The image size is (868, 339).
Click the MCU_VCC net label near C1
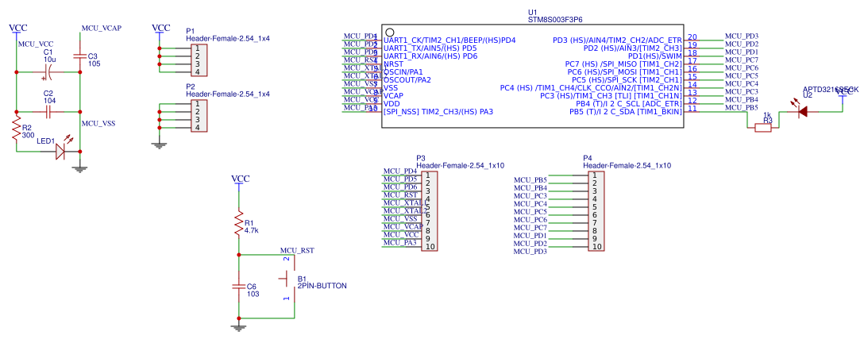[x=36, y=44]
